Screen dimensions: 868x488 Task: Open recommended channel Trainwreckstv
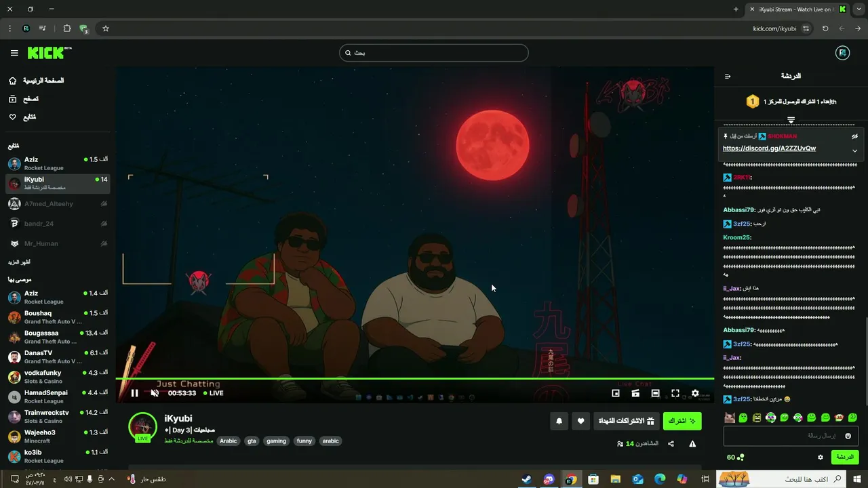click(x=58, y=416)
